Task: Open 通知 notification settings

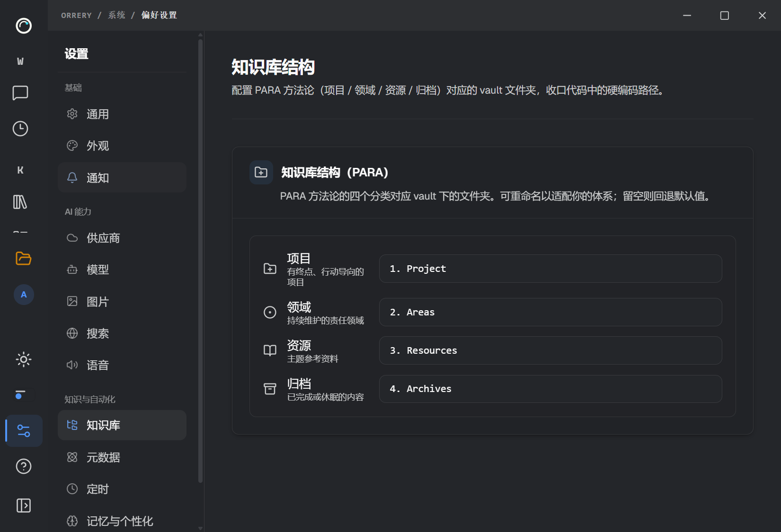Action: pos(122,178)
